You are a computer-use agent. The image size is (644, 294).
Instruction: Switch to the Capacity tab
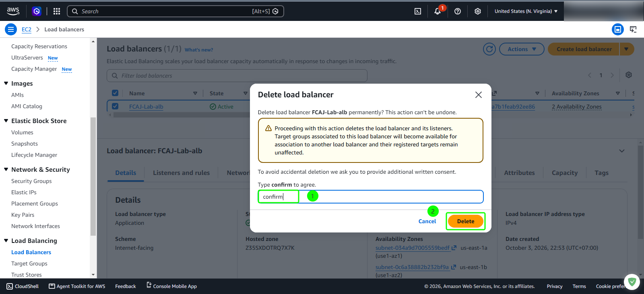coord(565,173)
